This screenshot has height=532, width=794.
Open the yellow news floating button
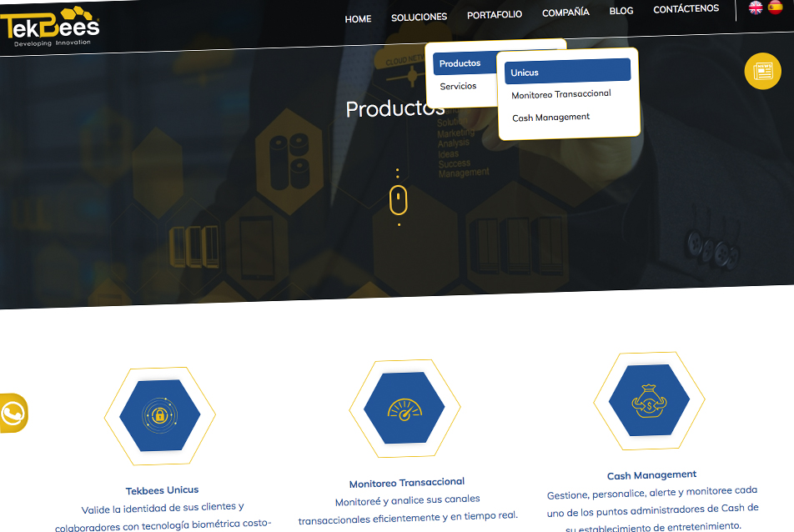pos(762,71)
